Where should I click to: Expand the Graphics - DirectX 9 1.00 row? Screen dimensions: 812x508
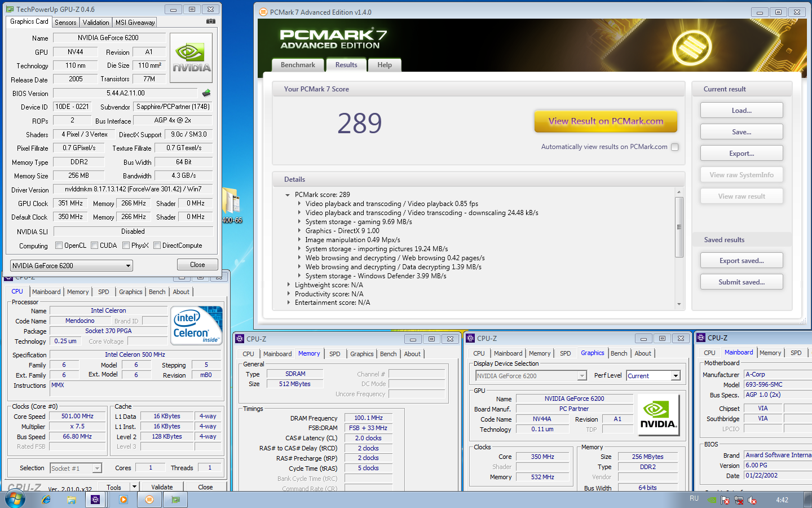point(299,231)
